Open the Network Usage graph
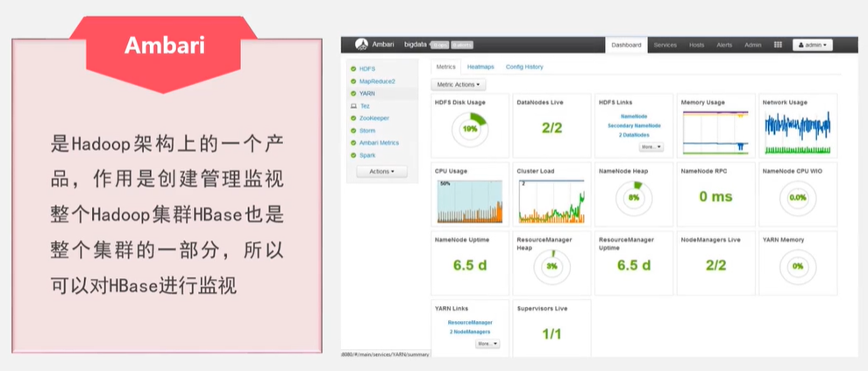The image size is (868, 371). tap(797, 133)
